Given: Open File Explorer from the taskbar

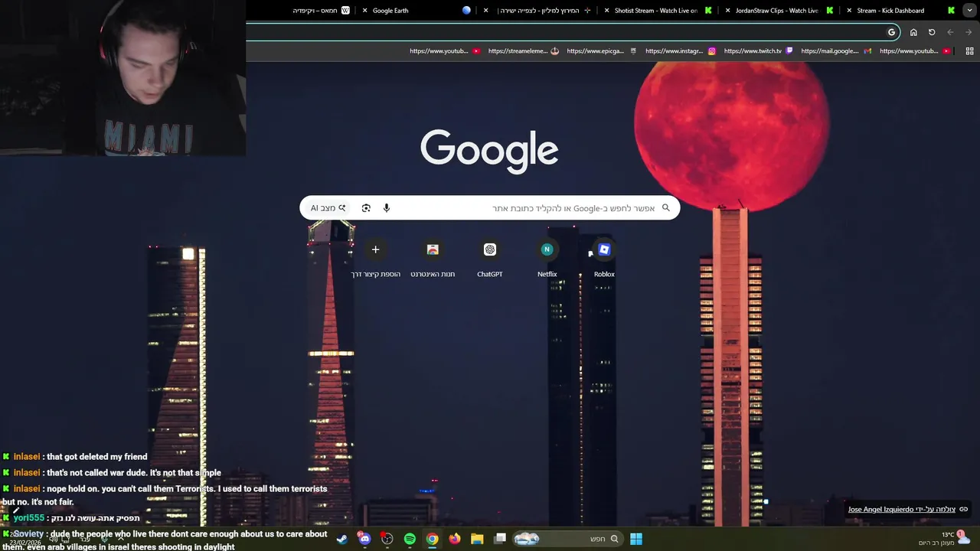Looking at the screenshot, I should pos(477,539).
